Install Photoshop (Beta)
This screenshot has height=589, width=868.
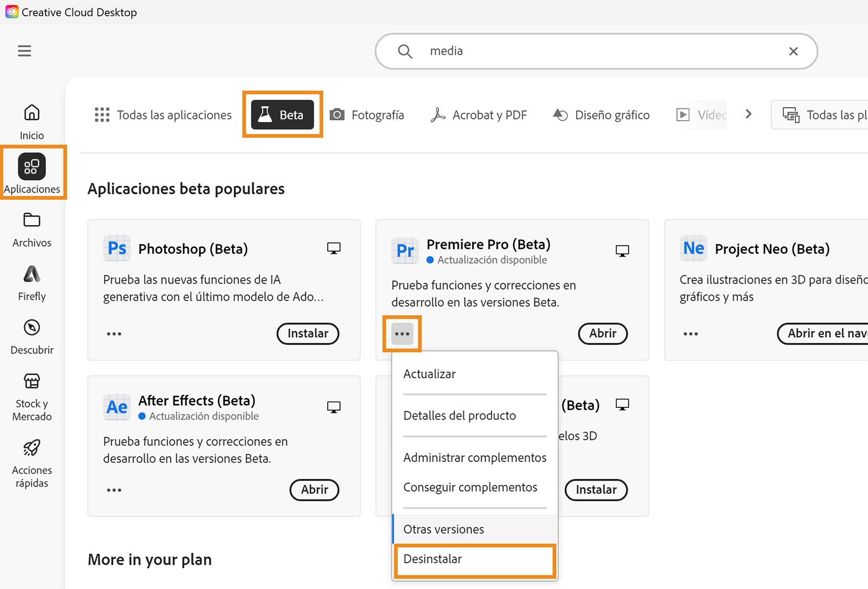(x=308, y=334)
